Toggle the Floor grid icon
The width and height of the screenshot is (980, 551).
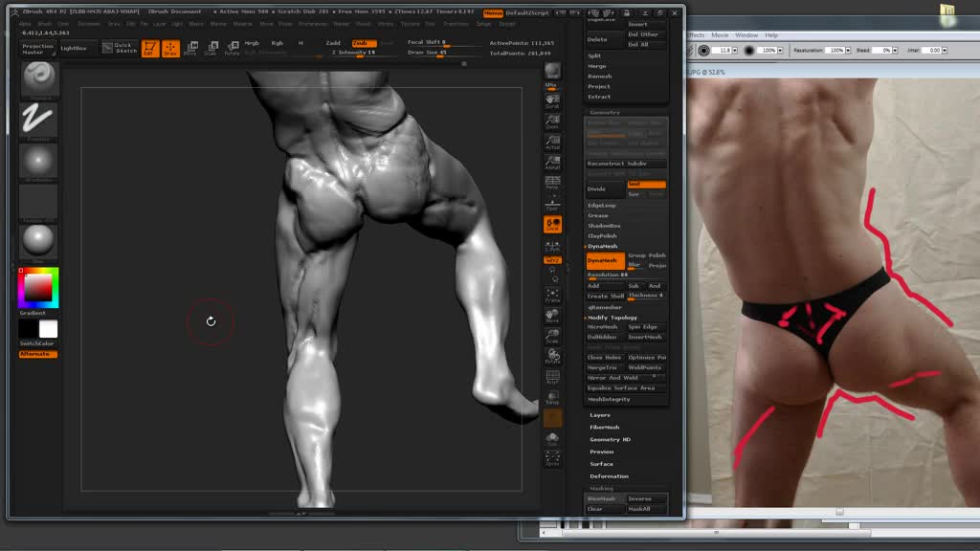(x=552, y=203)
